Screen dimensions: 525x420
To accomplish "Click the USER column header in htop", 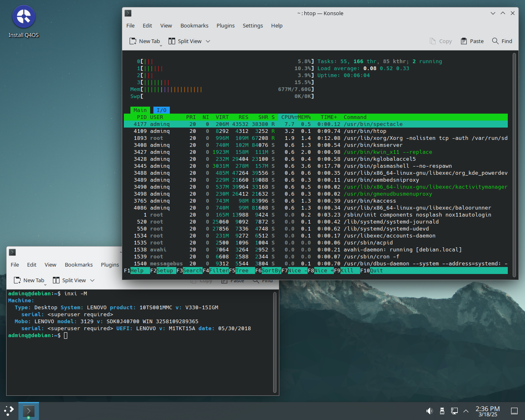I will (157, 117).
